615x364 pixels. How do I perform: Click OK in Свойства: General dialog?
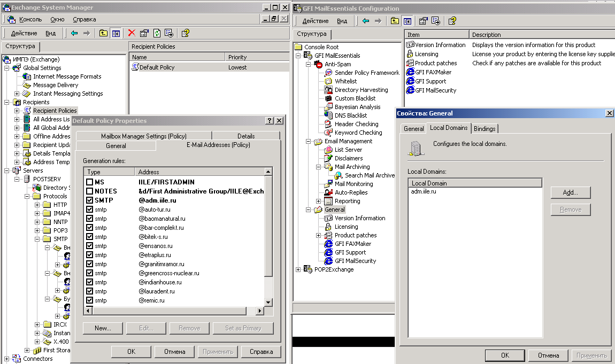pos(505,355)
